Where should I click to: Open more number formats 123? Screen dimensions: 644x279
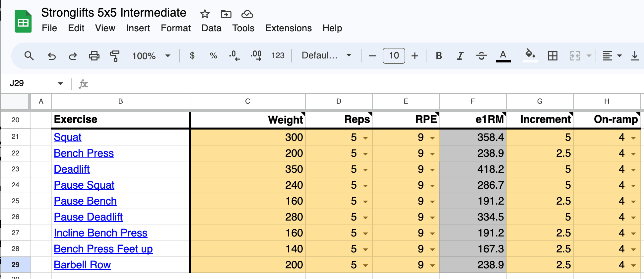tap(278, 56)
